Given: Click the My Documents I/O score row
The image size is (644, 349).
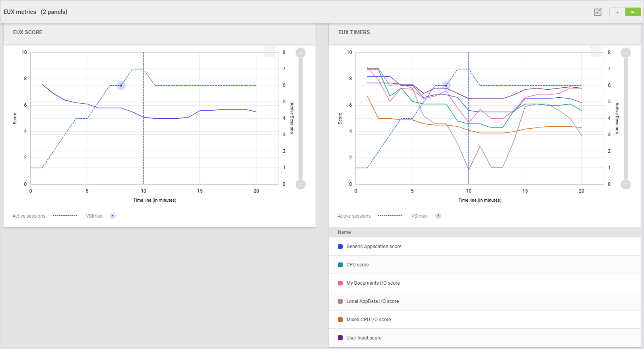Looking at the screenshot, I should tap(373, 283).
